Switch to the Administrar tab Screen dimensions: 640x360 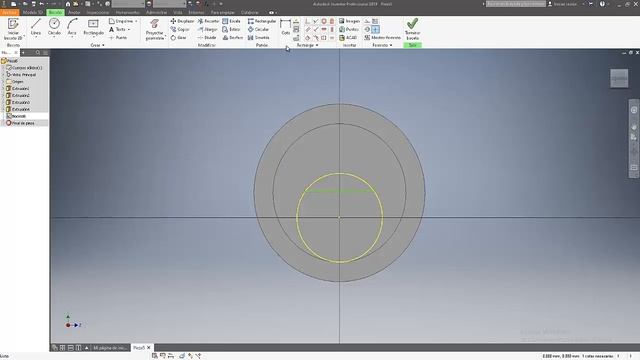156,13
